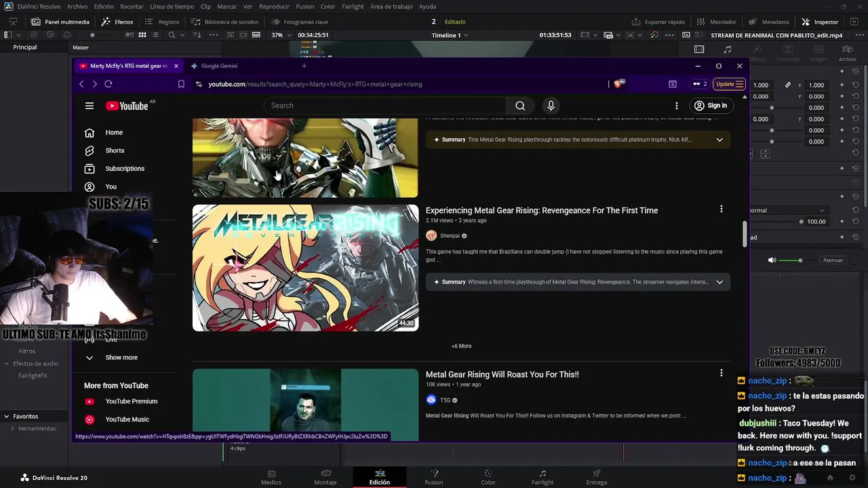Screen dimensions: 868x488
Task: Open options for Experiencing Metal Gear Rising video
Action: (721, 209)
